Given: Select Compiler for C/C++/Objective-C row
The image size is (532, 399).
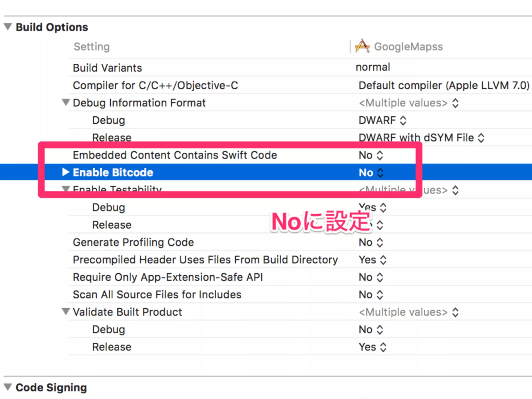Looking at the screenshot, I should point(155,85).
